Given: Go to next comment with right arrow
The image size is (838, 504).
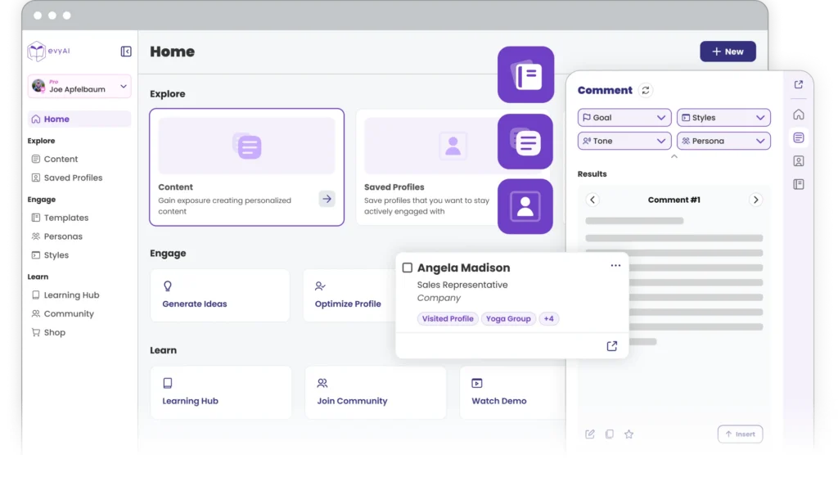Looking at the screenshot, I should tap(755, 200).
